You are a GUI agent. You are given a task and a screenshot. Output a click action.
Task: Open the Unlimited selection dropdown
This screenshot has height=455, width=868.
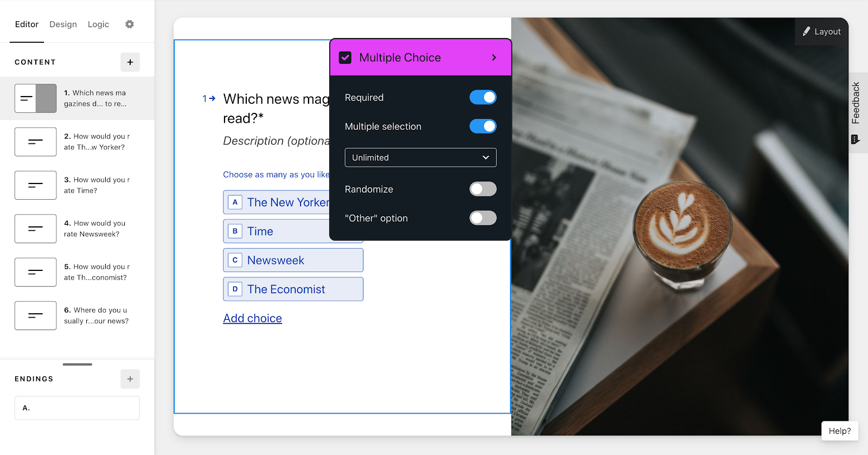pos(420,157)
